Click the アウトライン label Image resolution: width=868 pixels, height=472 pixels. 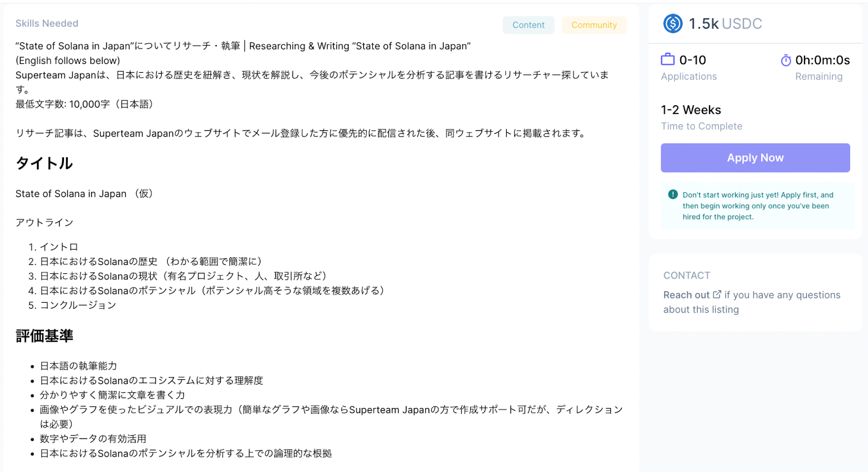click(x=44, y=222)
